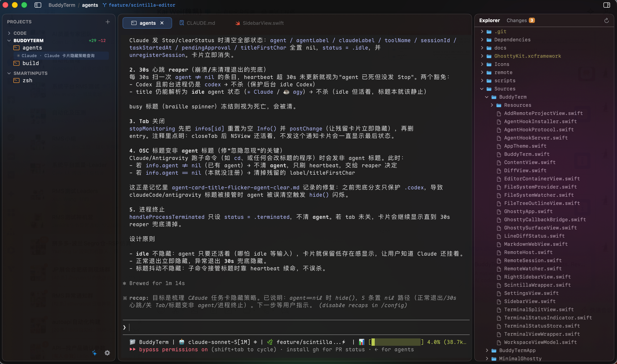This screenshot has width=617, height=364.
Task: Open SidebarView.swift file in Explorer tree
Action: coord(530,301)
